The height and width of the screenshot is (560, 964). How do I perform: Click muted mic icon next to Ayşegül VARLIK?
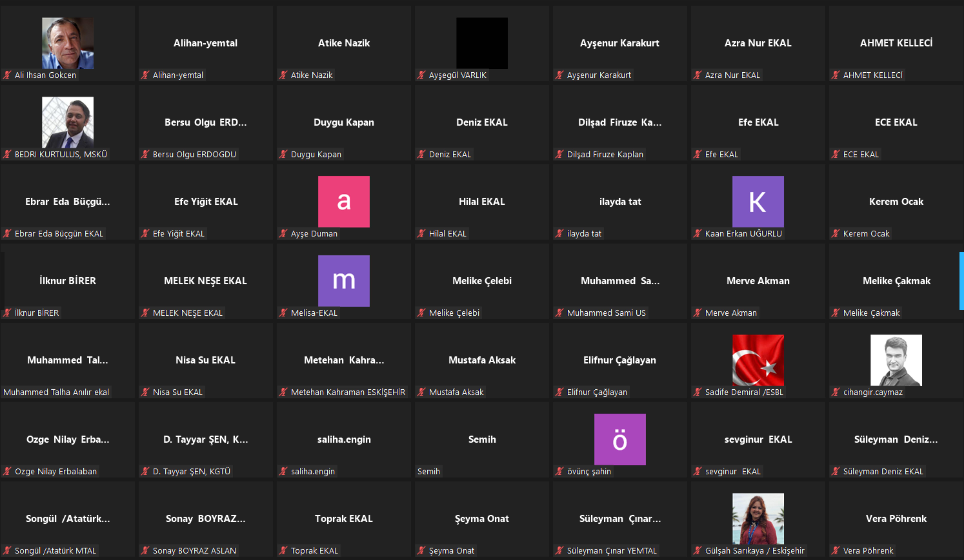(421, 75)
